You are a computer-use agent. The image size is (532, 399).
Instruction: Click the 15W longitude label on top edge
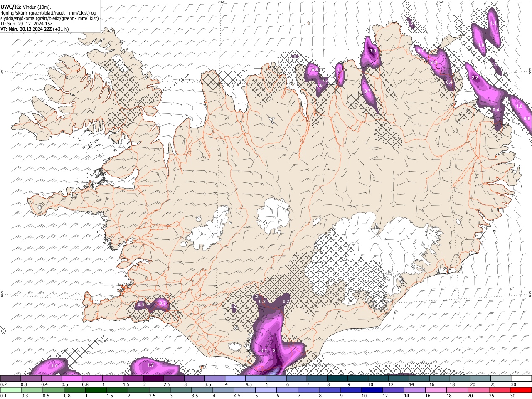[x=440, y=2]
